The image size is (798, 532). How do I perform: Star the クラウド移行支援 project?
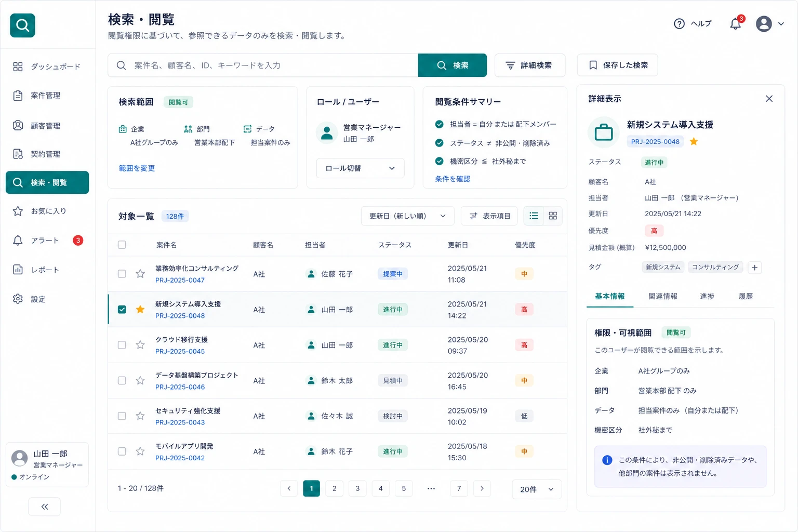click(x=140, y=345)
